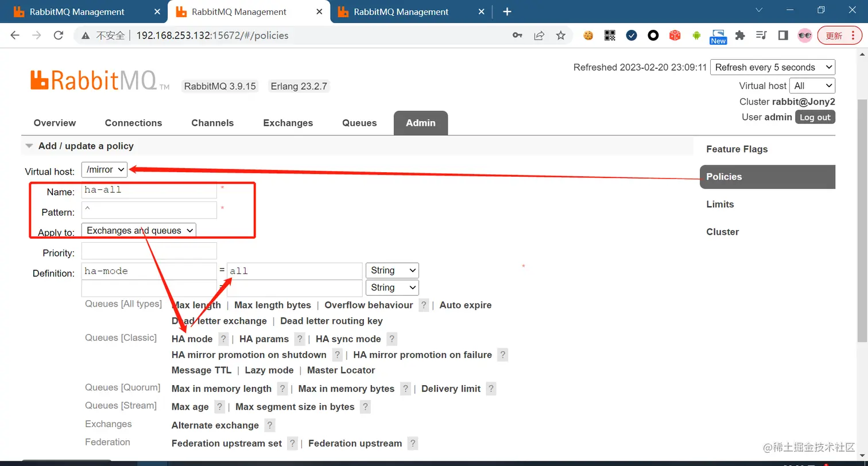Open help for Max in memory length

[282, 389]
